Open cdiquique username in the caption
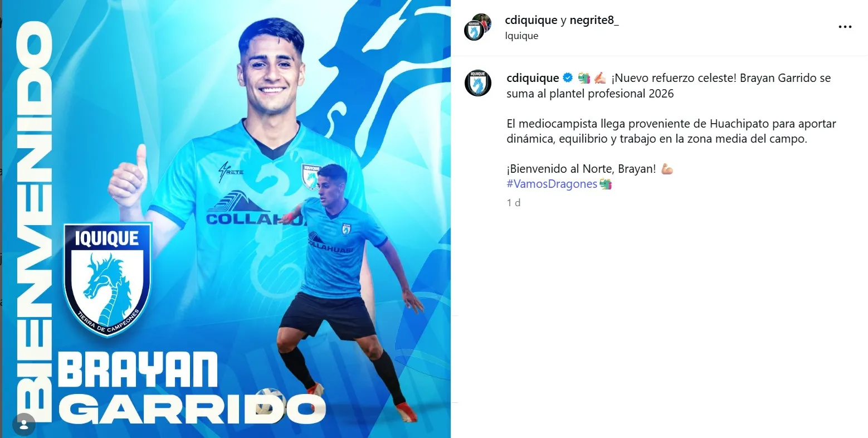868x438 pixels. pos(533,78)
